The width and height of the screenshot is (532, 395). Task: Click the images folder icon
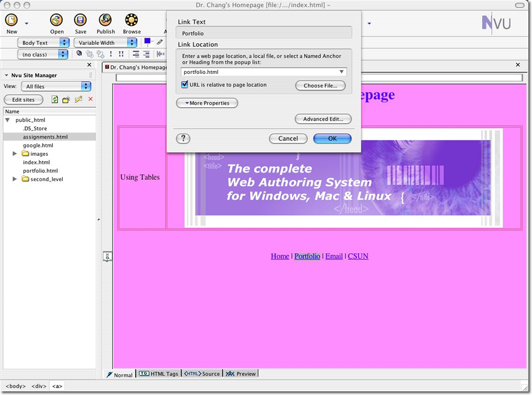25,153
